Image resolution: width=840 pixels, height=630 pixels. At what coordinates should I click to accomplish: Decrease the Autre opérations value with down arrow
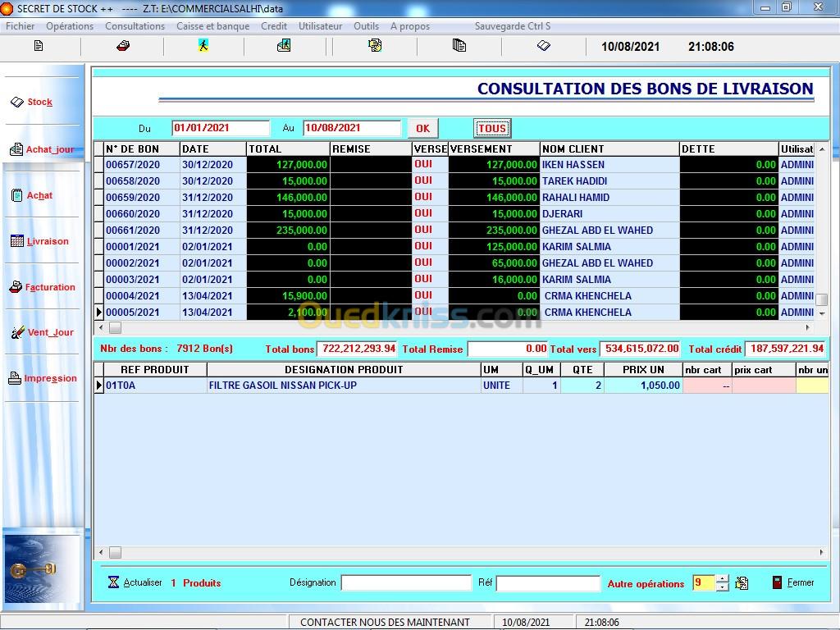pos(722,587)
